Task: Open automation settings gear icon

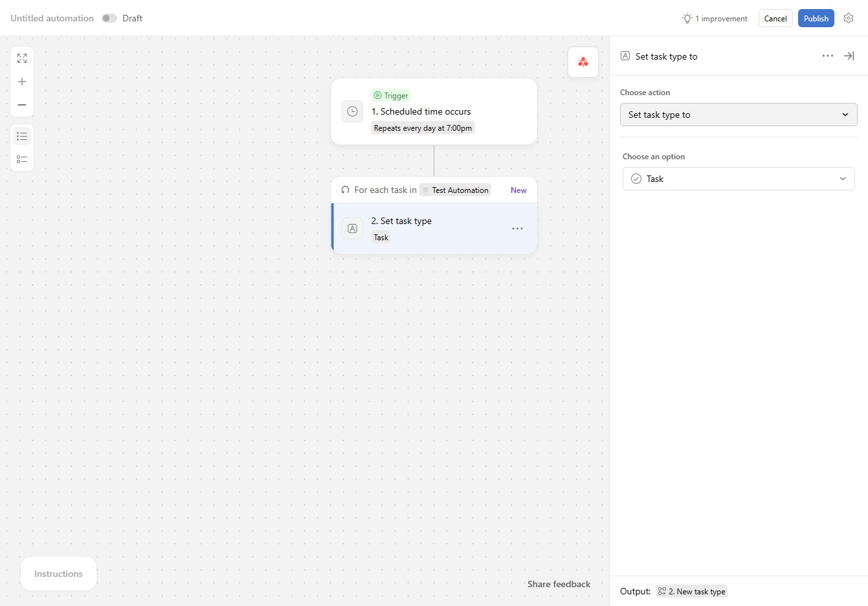Action: (849, 18)
